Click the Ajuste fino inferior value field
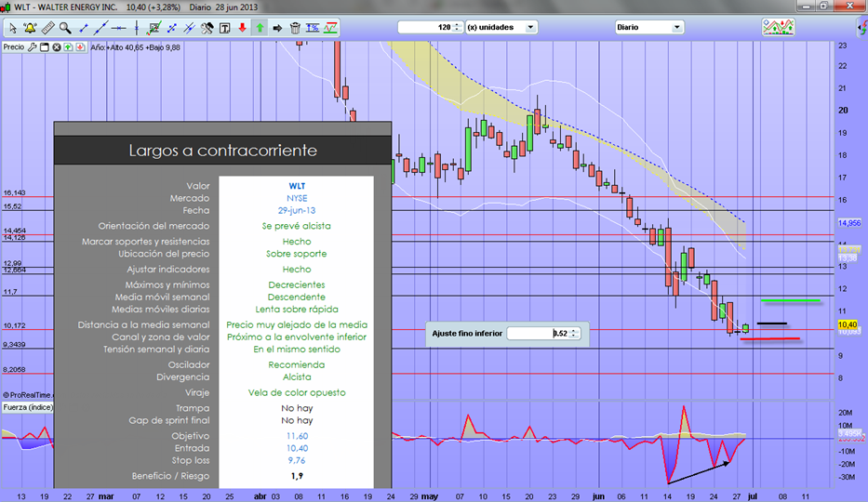Image resolution: width=868 pixels, height=502 pixels. click(x=536, y=333)
